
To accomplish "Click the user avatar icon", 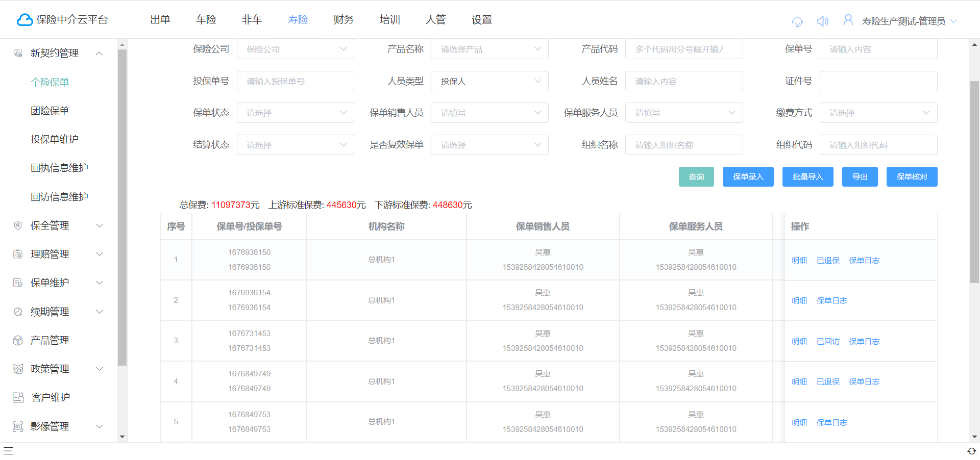I will pos(848,20).
